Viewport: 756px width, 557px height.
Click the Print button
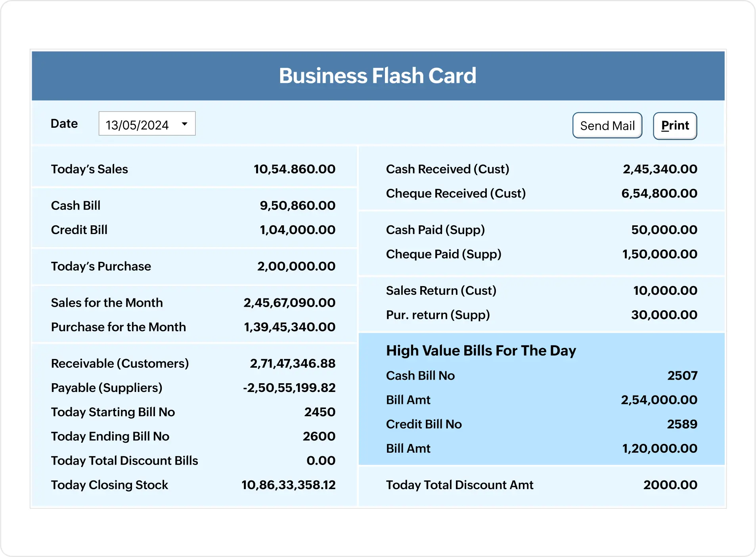[674, 125]
